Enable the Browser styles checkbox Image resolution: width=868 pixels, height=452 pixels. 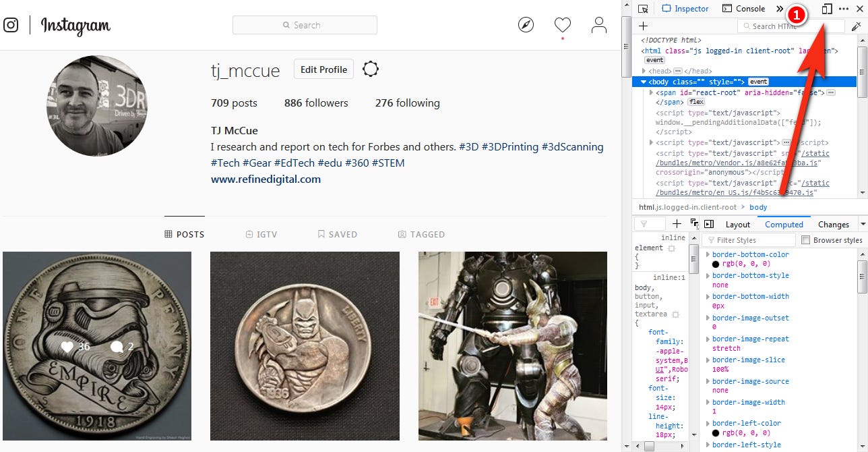tap(805, 240)
